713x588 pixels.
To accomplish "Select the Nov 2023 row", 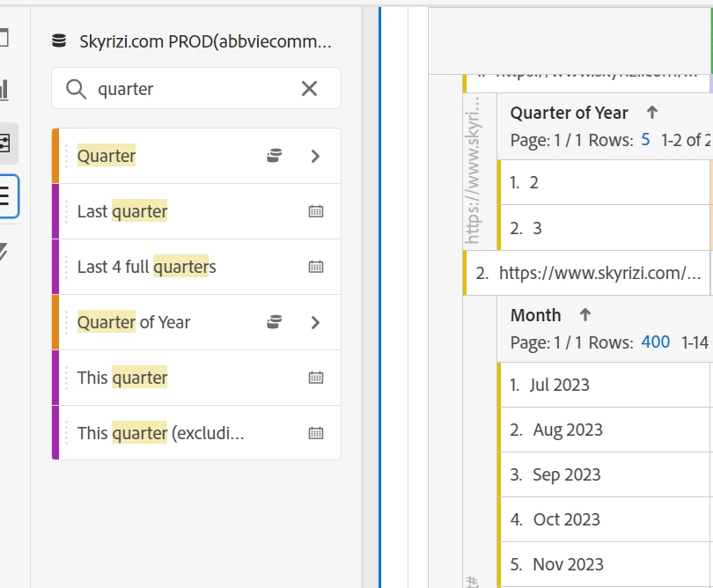I will coord(605,564).
